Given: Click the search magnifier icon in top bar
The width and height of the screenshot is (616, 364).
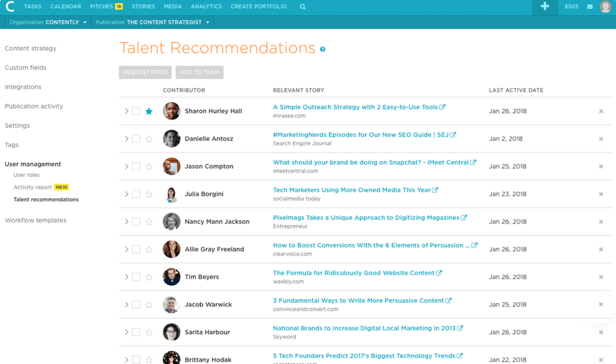Looking at the screenshot, I should click(x=303, y=7).
